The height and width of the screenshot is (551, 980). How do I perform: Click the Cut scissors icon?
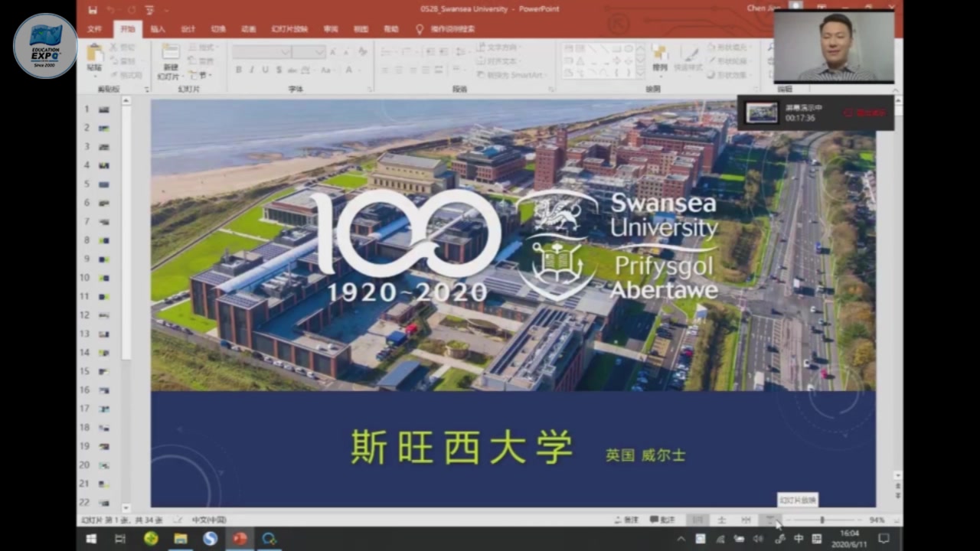[x=114, y=47]
